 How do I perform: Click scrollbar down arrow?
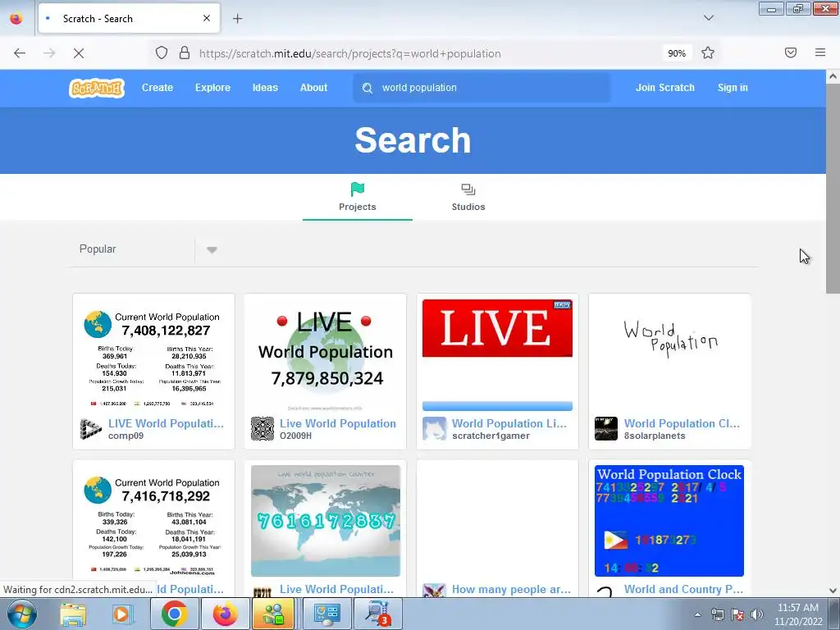(x=833, y=591)
